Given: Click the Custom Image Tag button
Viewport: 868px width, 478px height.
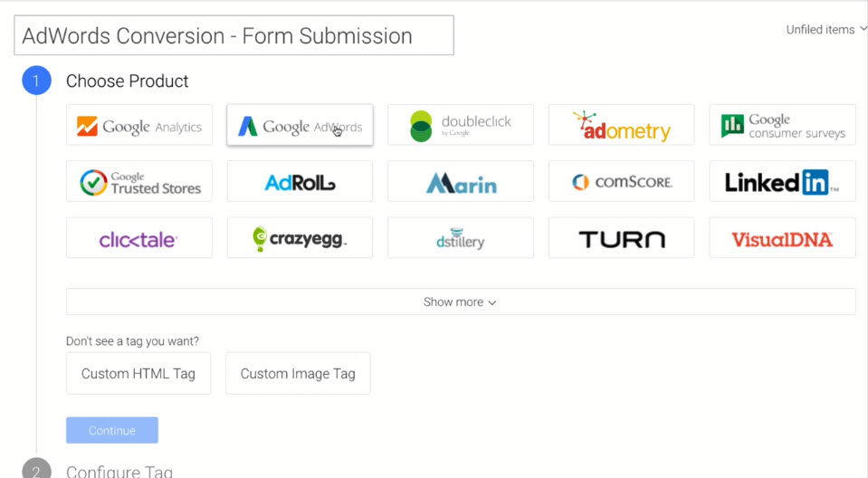Looking at the screenshot, I should click(298, 373).
